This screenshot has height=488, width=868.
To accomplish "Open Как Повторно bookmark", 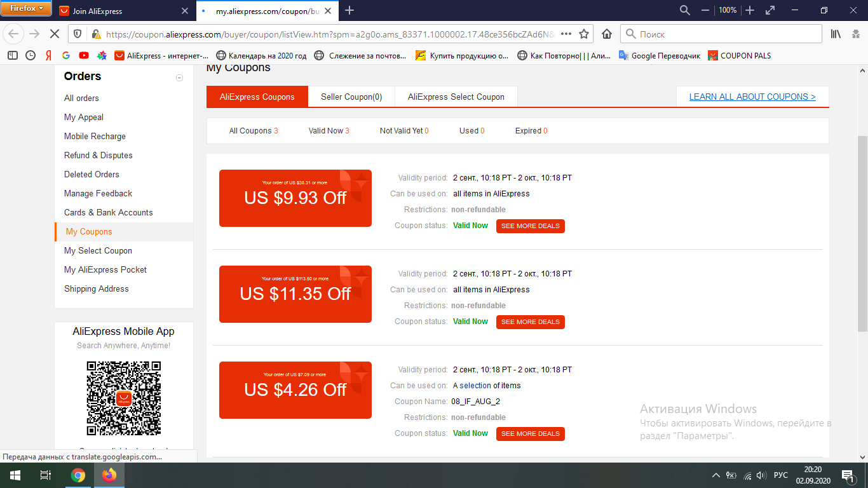I will (564, 55).
